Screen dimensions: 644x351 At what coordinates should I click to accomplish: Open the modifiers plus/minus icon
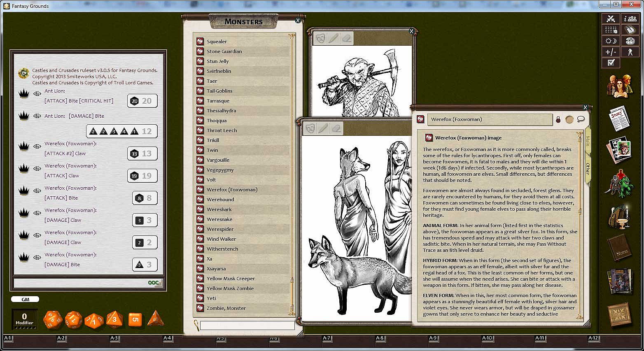611,52
